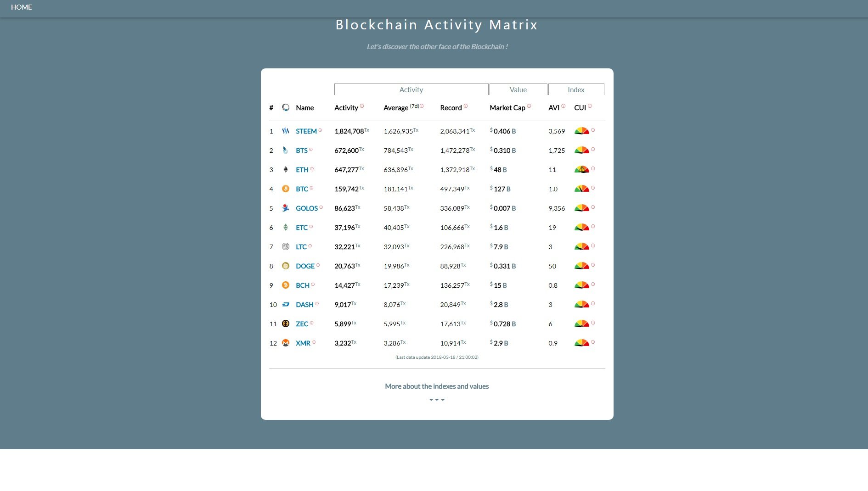The image size is (868, 491).
Task: Click the CUI gauge icon for DOGE
Action: 582,266
